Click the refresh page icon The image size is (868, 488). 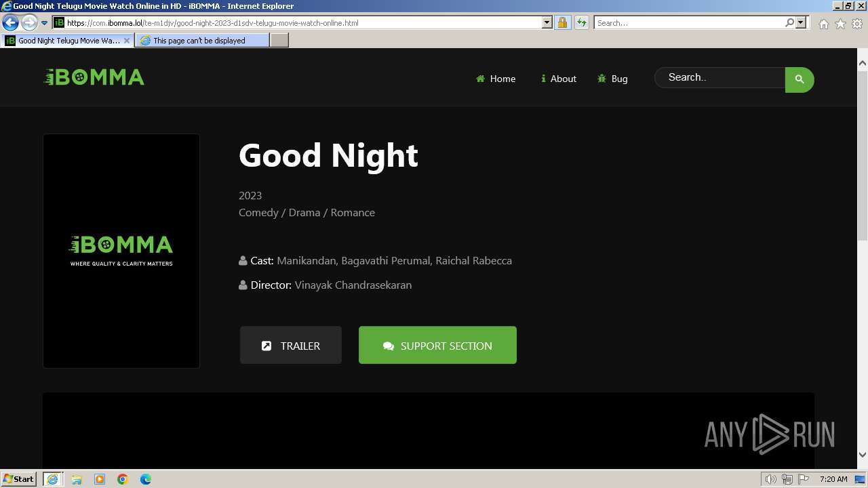click(581, 23)
